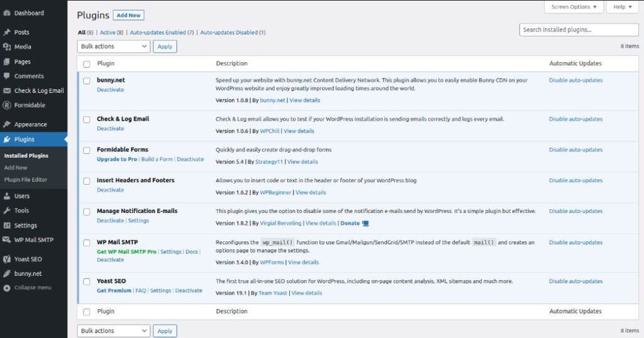Screen dimensions: 644x338
Task: Filter plugins by Active (8)
Action: pyautogui.click(x=111, y=33)
